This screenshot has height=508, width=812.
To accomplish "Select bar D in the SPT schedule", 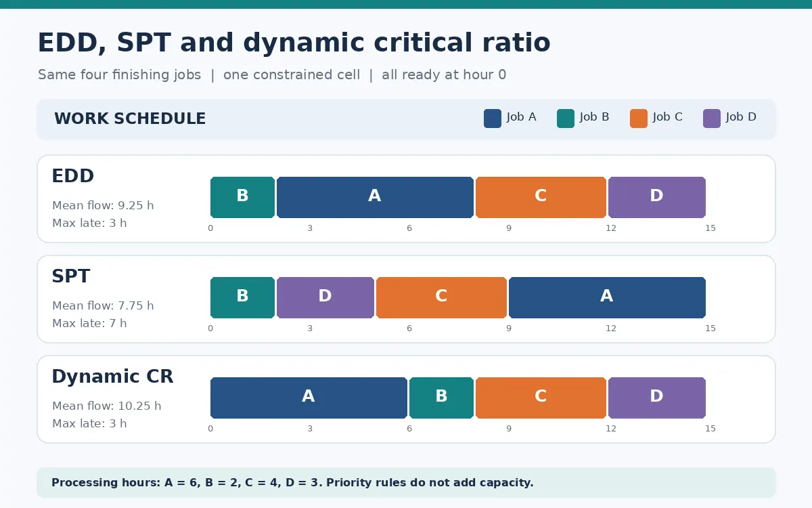I will click(x=325, y=297).
